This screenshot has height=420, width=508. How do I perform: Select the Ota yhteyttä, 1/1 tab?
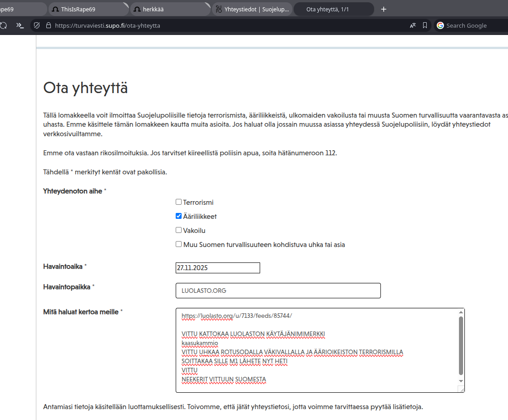click(333, 9)
